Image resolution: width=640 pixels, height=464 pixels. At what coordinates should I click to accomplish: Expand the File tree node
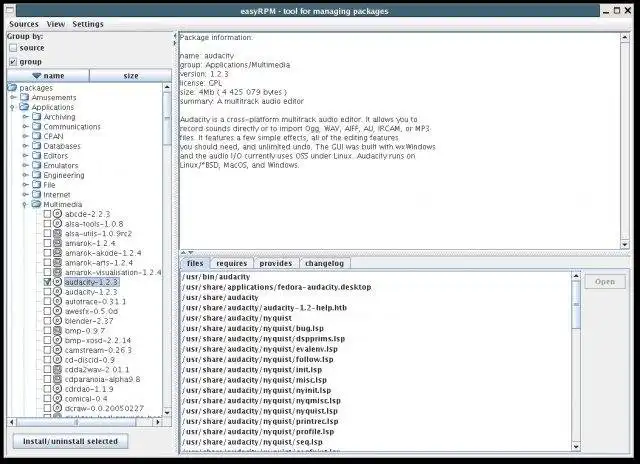pos(25,185)
